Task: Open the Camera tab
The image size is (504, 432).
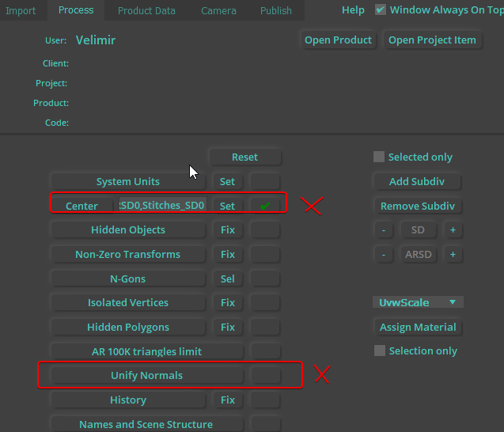Action: (x=218, y=11)
